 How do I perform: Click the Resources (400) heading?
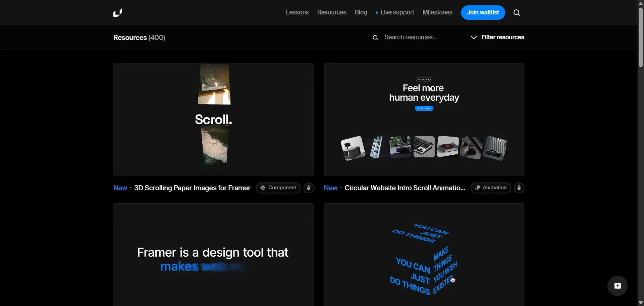click(x=139, y=38)
